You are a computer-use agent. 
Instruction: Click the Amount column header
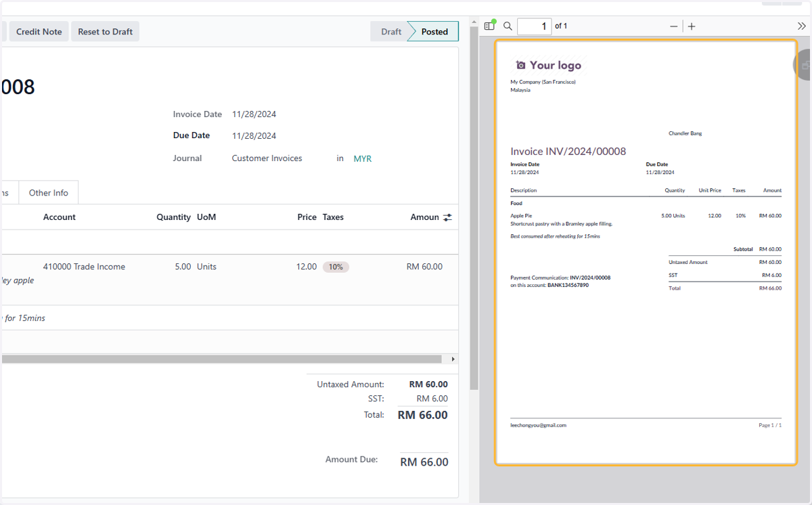tap(424, 217)
